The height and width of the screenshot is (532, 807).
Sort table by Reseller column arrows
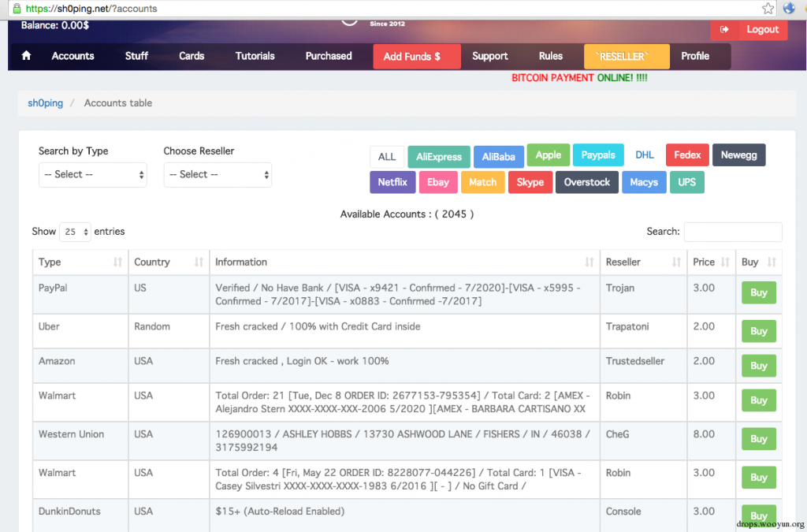675,262
